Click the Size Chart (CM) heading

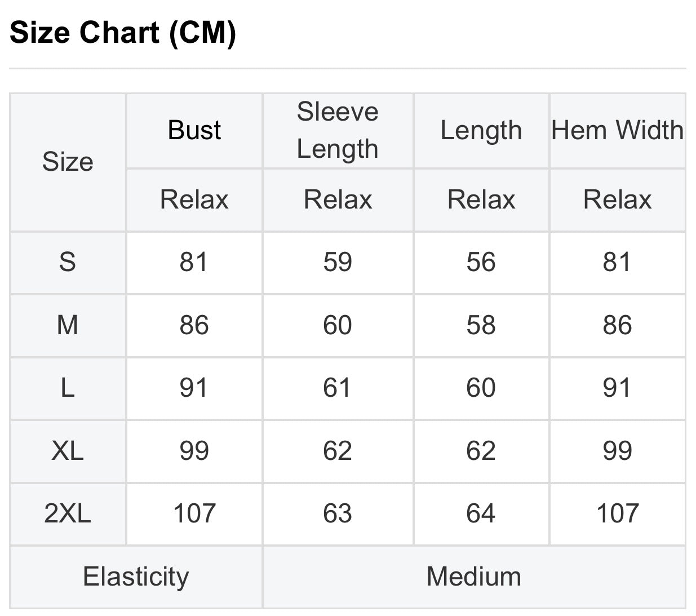[123, 33]
